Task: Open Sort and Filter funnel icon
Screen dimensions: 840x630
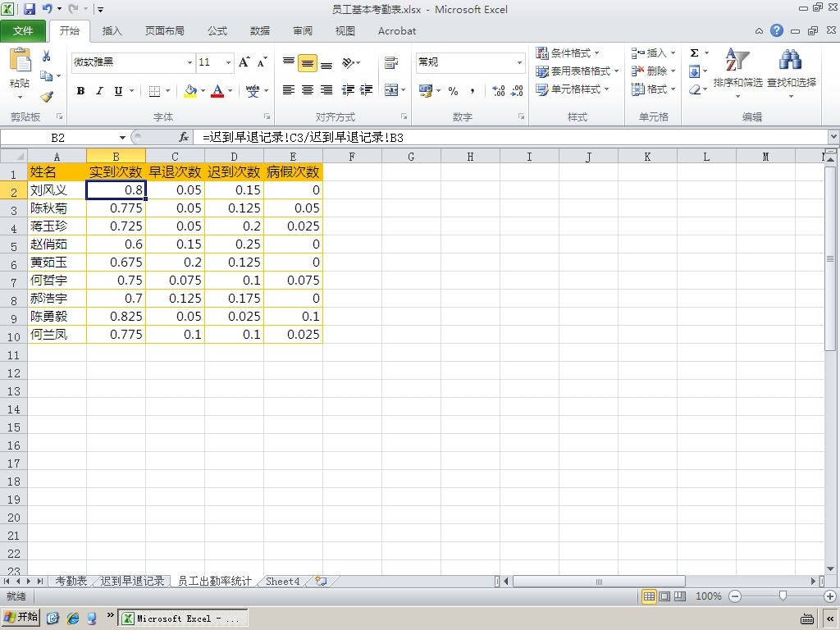Action: (x=737, y=60)
